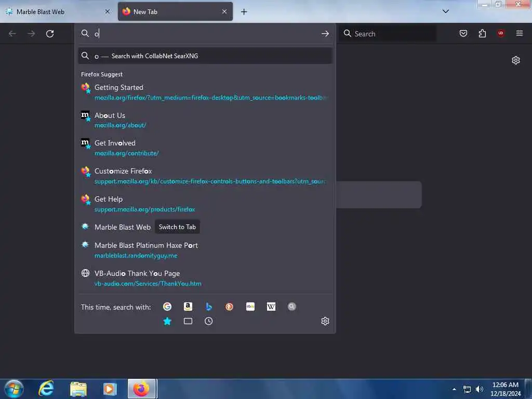This screenshot has width=532, height=399.
Task: Search this time with Amazon icon
Action: pyautogui.click(x=188, y=307)
